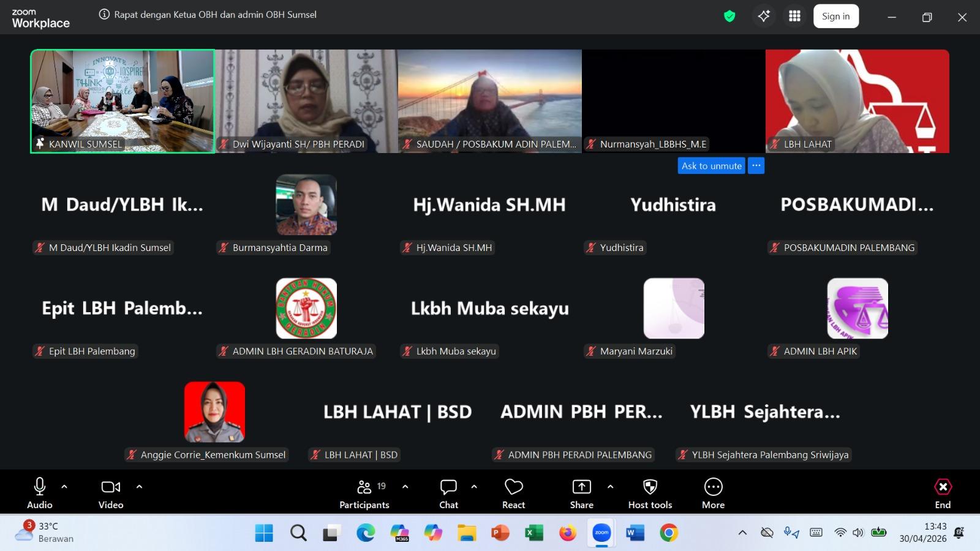The image size is (980, 551).
Task: Click Burmansyahtia Darma profile picture
Action: click(x=306, y=205)
